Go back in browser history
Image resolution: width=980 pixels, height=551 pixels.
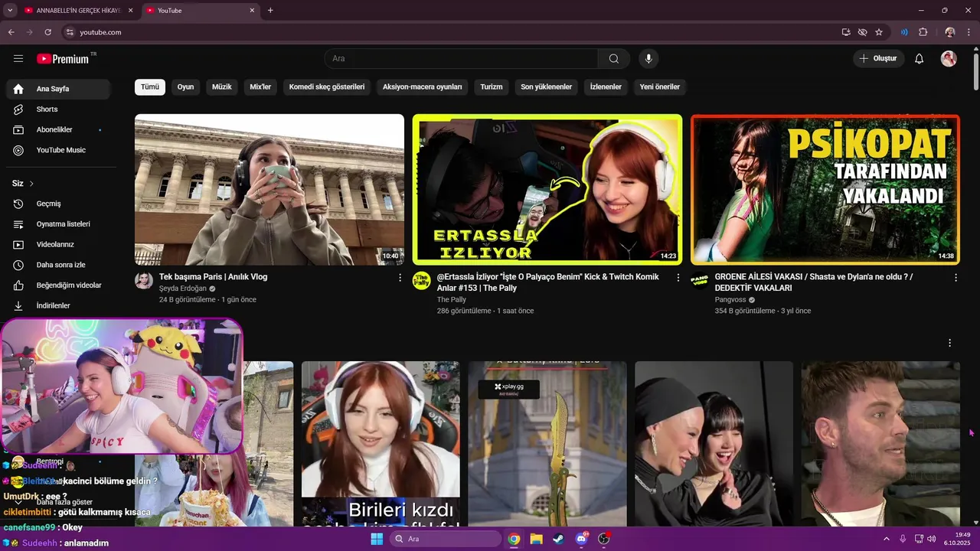[x=11, y=32]
